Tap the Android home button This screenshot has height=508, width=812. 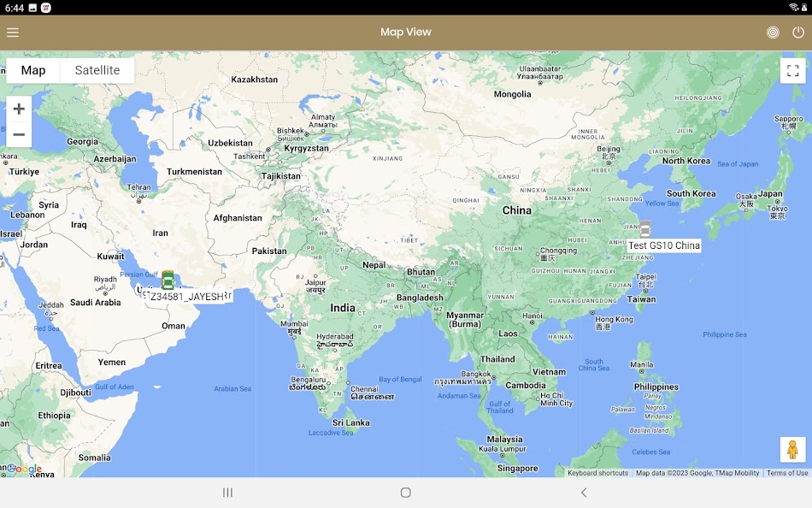[406, 493]
